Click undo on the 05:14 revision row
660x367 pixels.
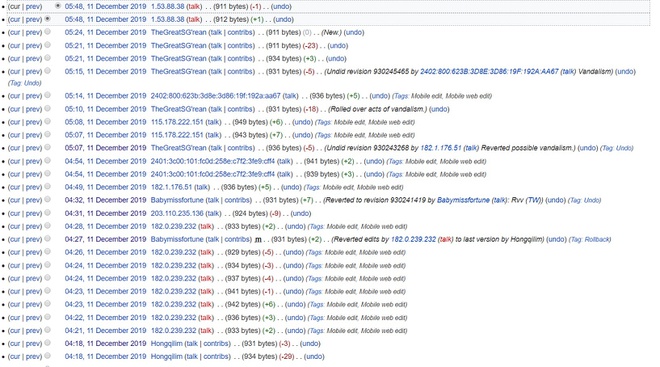point(380,96)
